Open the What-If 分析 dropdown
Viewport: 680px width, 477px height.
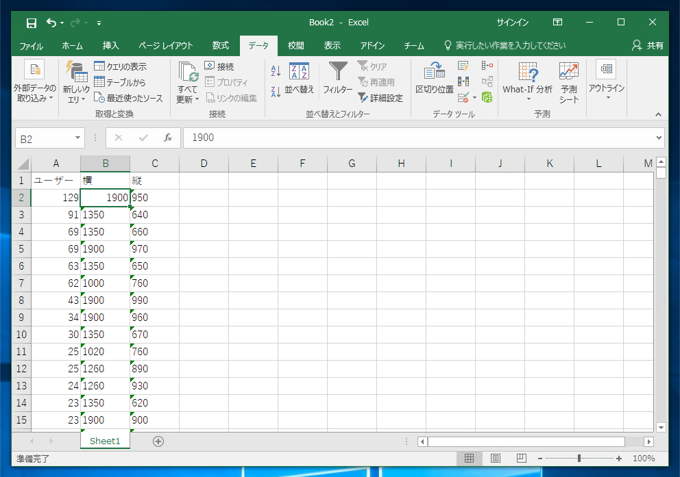click(527, 81)
